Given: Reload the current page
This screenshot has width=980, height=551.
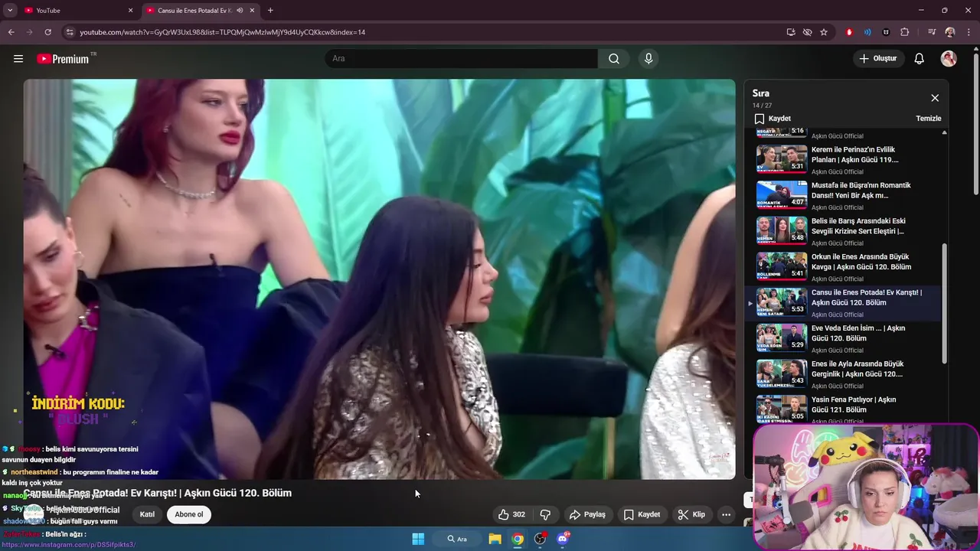Looking at the screenshot, I should coord(47,32).
